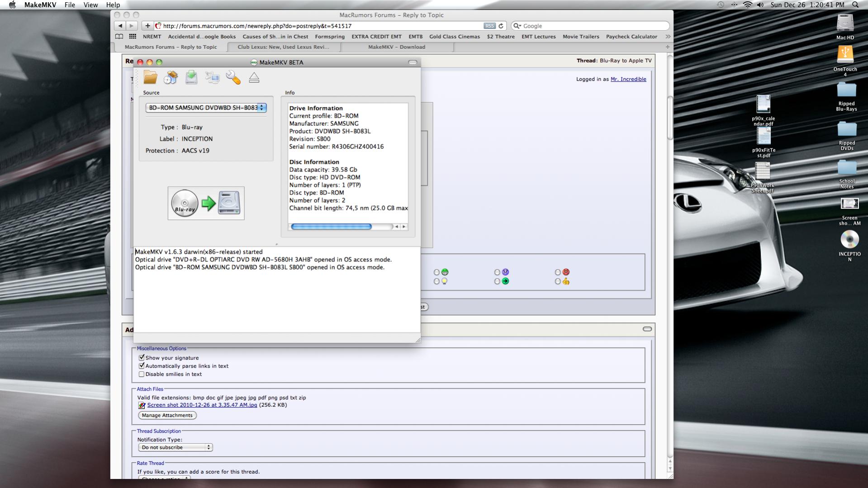This screenshot has height=488, width=868.
Task: Click the volume icon in menu bar
Action: 760,5
